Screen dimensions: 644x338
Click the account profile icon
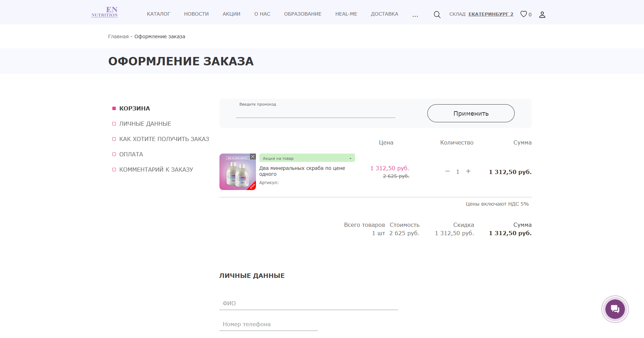point(542,14)
